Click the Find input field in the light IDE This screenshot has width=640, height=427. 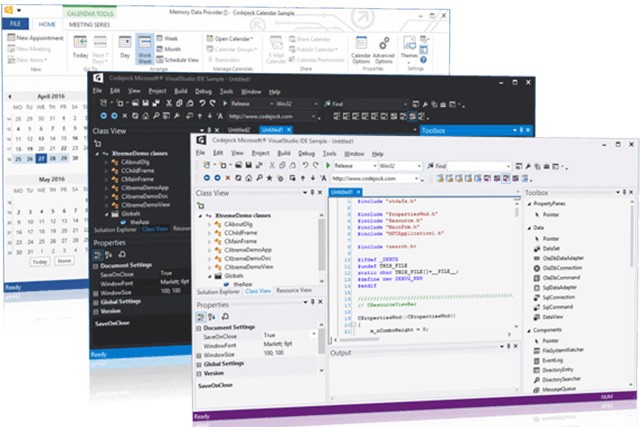pos(478,166)
